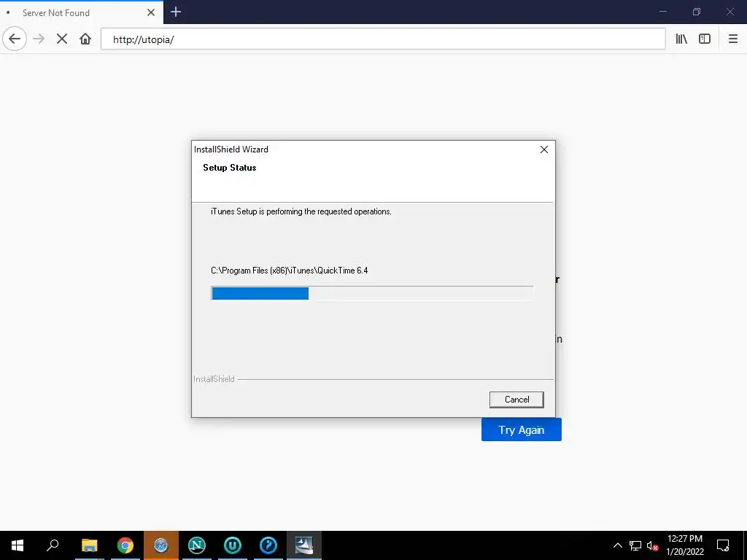This screenshot has width=747, height=560.
Task: Click the 'Setup Status' heading text
Action: [230, 168]
